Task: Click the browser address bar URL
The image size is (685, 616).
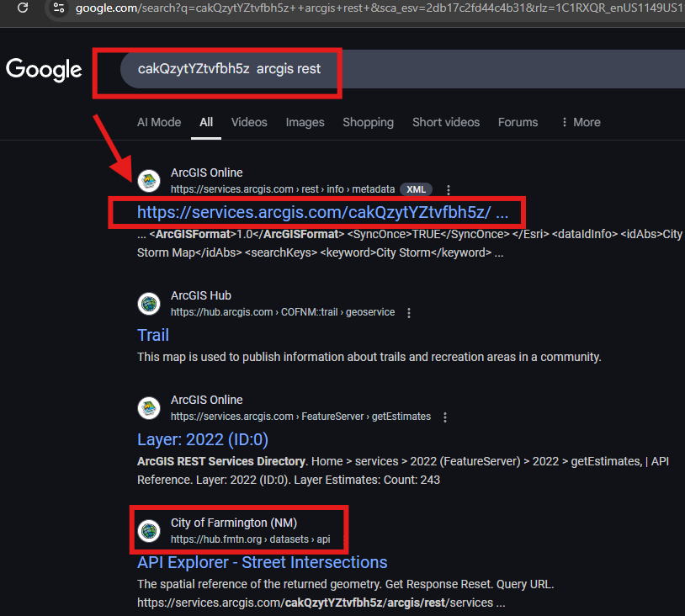Action: click(380, 8)
